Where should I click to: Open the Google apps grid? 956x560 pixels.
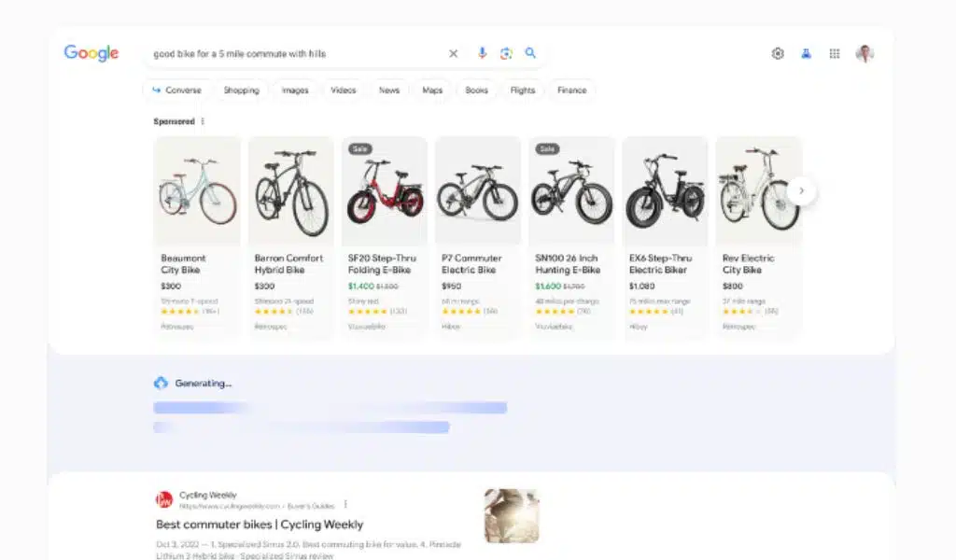834,53
